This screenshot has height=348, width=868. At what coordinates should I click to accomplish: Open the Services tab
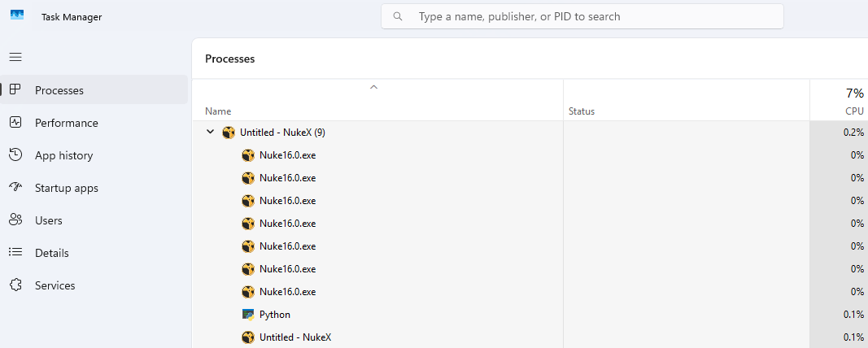pyautogui.click(x=94, y=285)
